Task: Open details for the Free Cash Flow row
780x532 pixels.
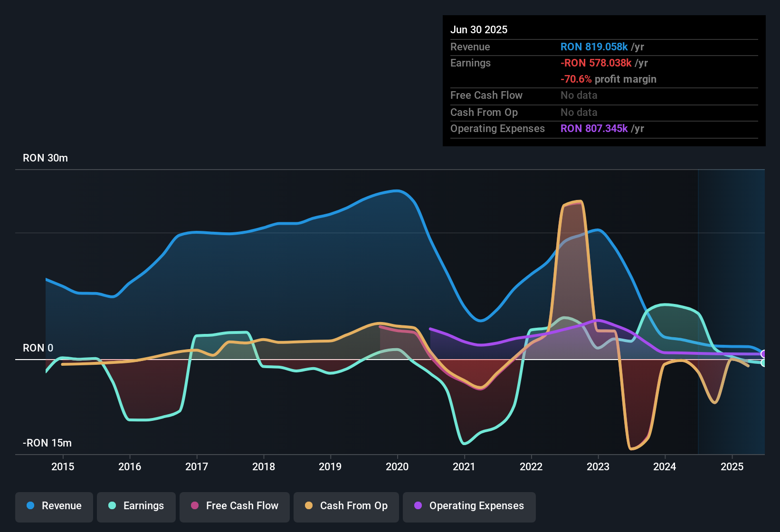Action: pyautogui.click(x=486, y=95)
